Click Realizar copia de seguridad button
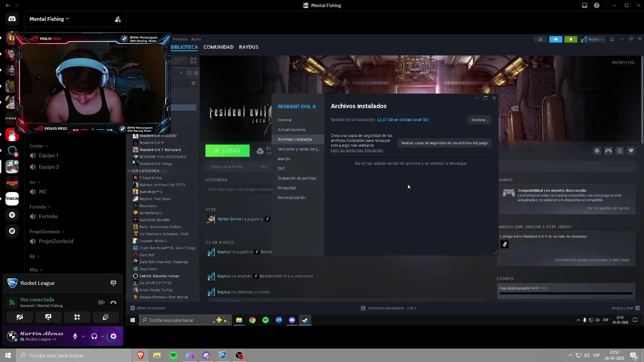Viewport: 644px width, 362px height. coord(444,143)
